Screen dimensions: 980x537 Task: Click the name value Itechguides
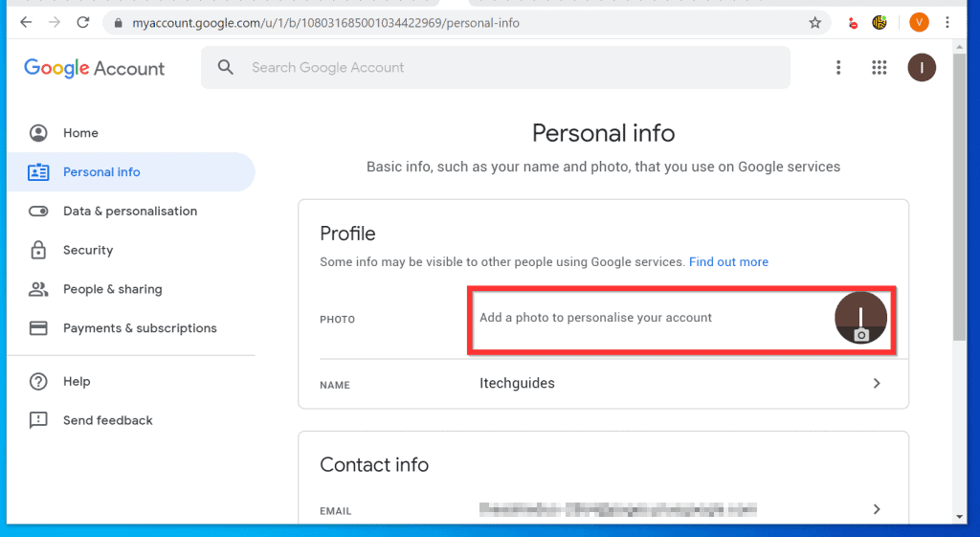point(517,383)
